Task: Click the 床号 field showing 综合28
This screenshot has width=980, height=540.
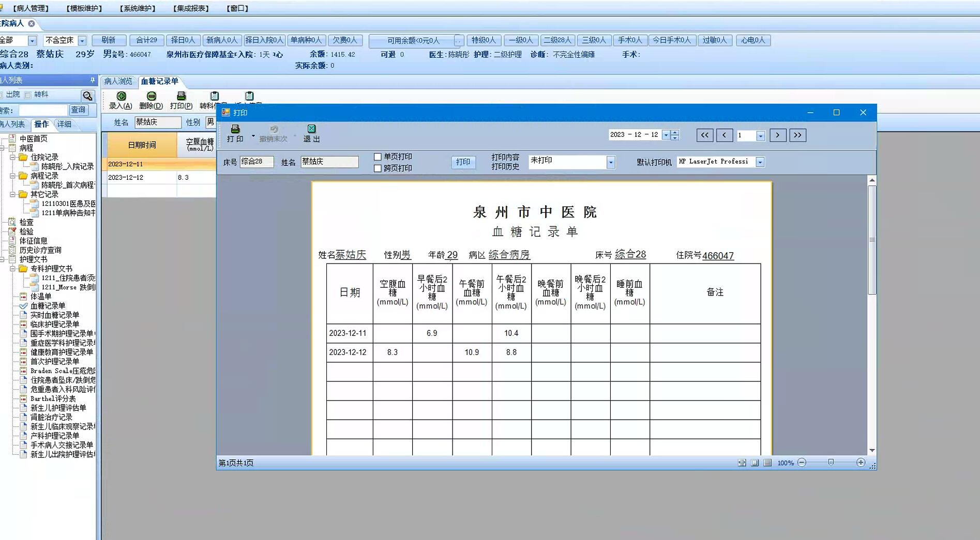Action: 257,162
